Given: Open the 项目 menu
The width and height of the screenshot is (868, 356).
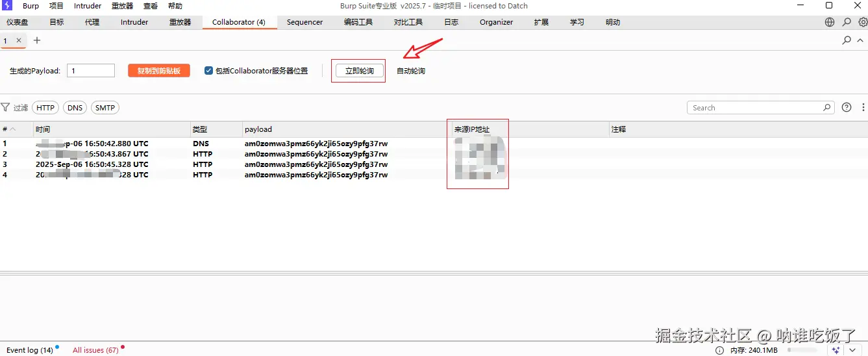Looking at the screenshot, I should coord(56,6).
